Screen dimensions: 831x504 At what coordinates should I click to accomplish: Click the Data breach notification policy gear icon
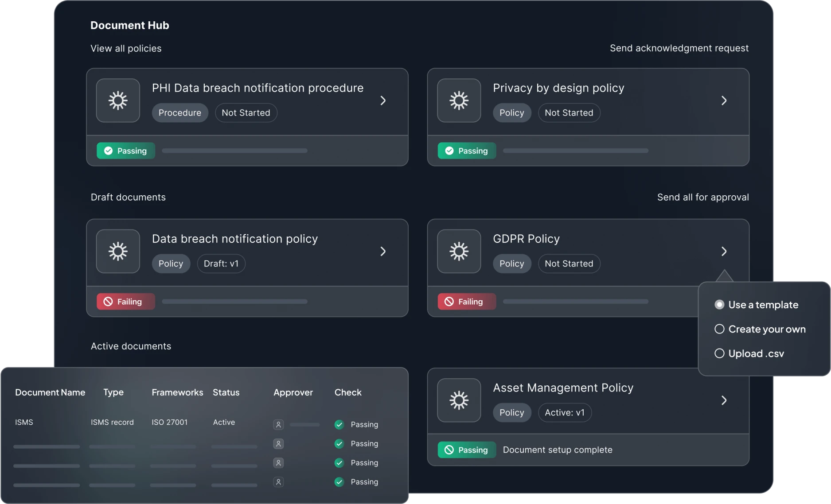click(x=118, y=251)
